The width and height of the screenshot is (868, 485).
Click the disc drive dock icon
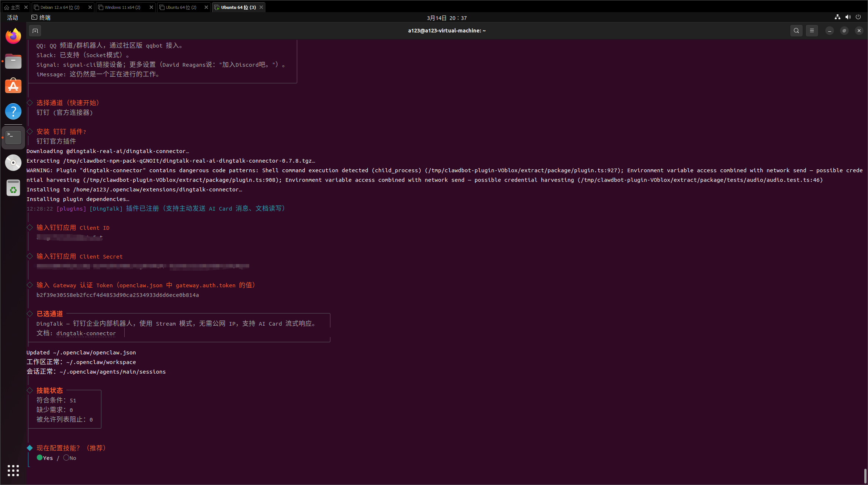point(13,163)
